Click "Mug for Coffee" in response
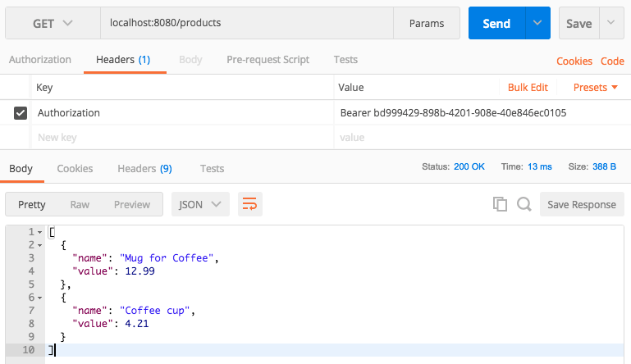The height and width of the screenshot is (364, 631). point(167,257)
